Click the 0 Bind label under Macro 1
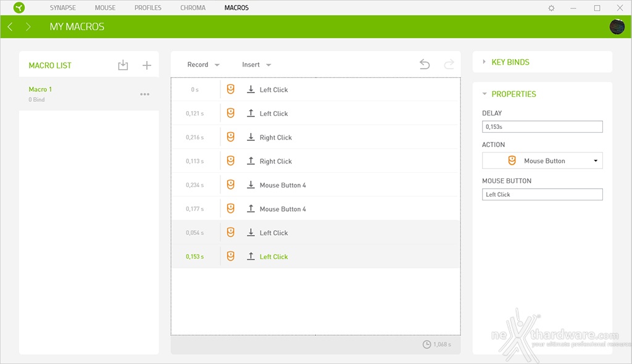Viewport: 632px width, 364px height. [x=36, y=99]
